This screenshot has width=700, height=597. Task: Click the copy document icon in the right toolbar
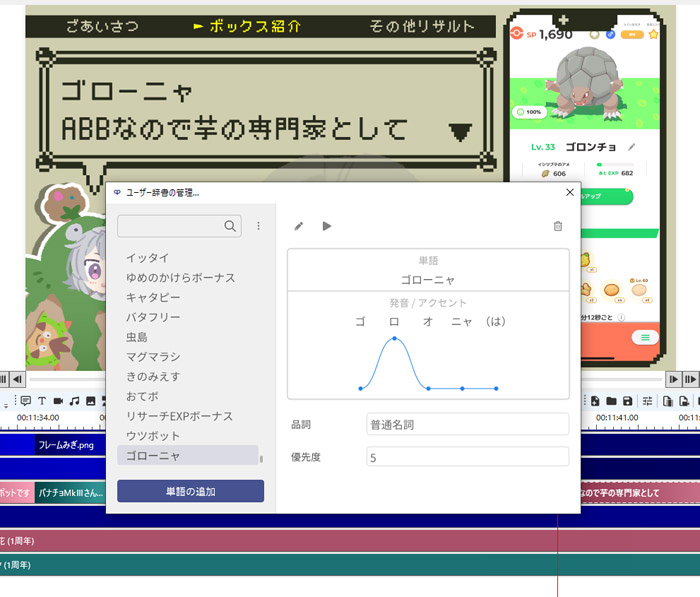667,401
